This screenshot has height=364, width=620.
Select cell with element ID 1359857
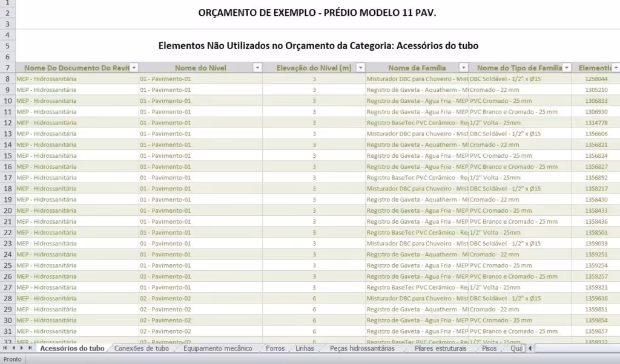click(x=596, y=331)
